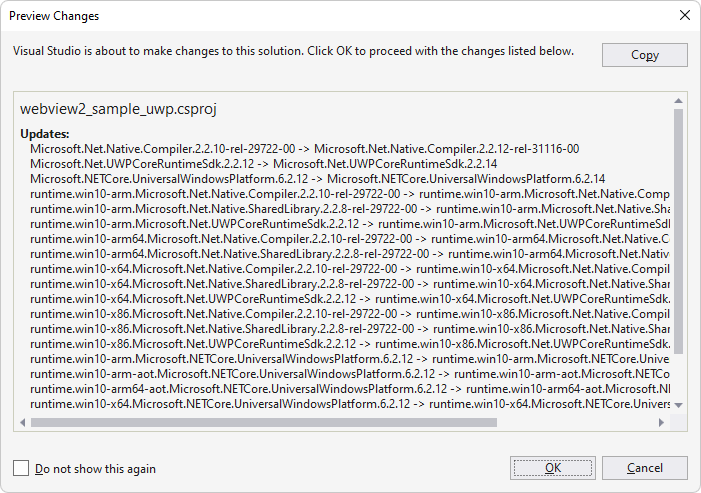The image size is (701, 493).
Task: Click the vertical scrollbar down arrow
Action: pos(678,405)
